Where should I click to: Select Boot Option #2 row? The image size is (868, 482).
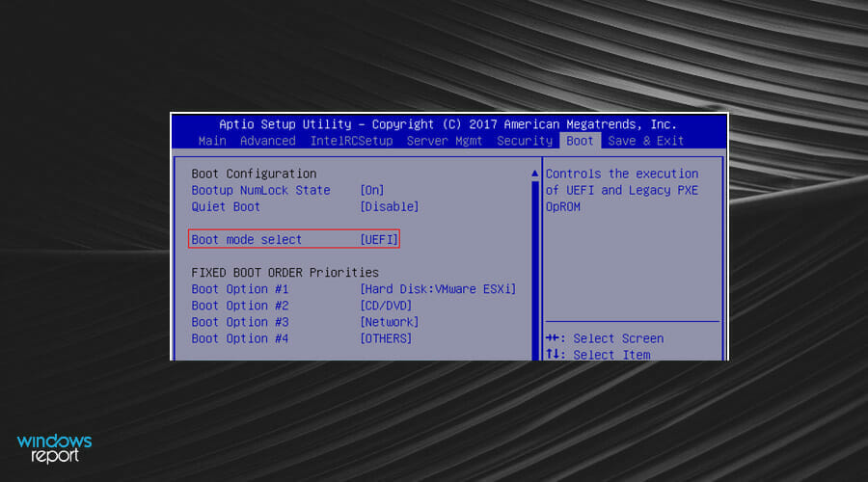click(240, 306)
